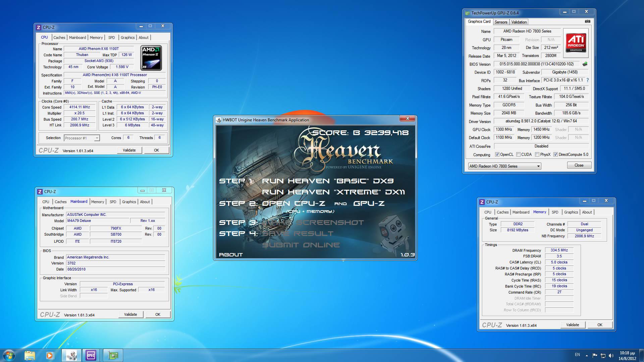
Task: Open Graphics tab in Memory CPU-Z window
Action: [x=571, y=212]
